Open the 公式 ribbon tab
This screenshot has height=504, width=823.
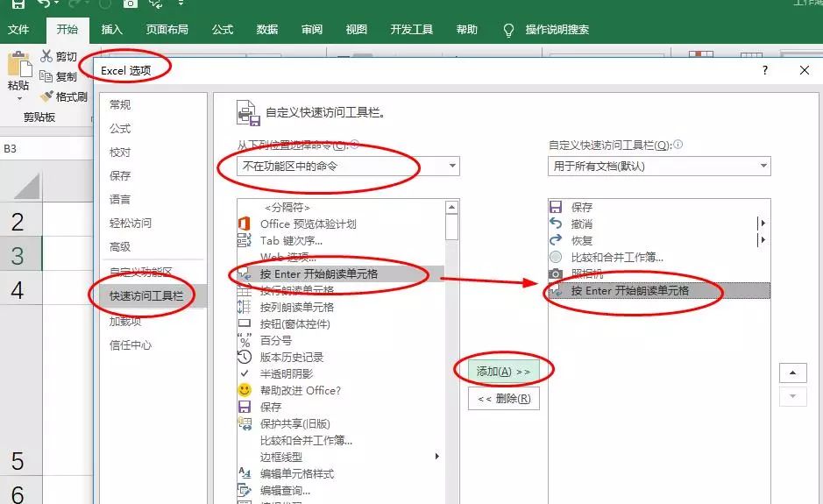(x=223, y=29)
